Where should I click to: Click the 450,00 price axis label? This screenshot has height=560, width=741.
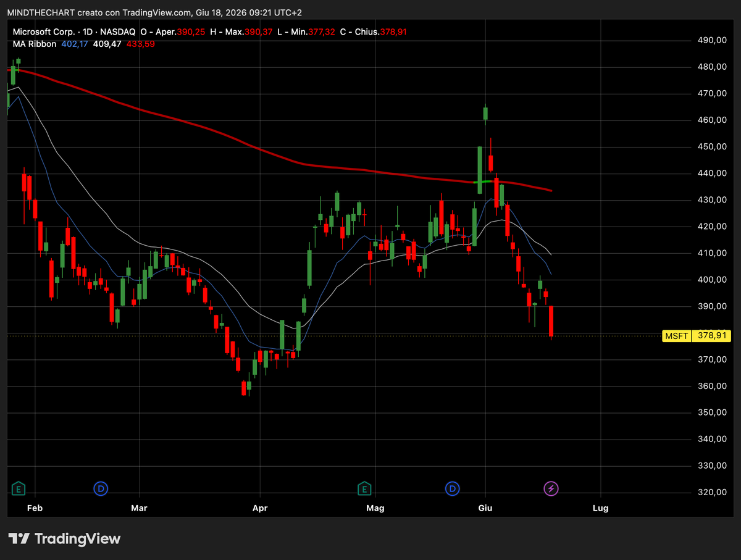(711, 146)
